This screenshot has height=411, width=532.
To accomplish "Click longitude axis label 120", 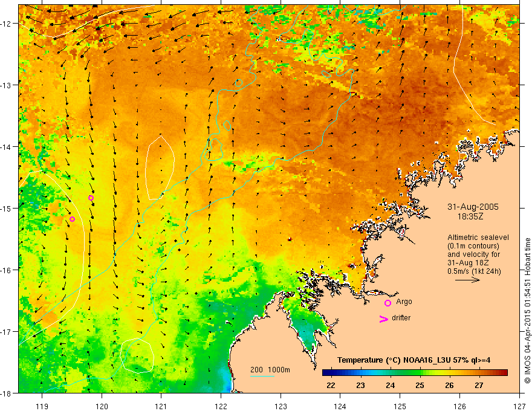I will click(102, 406).
